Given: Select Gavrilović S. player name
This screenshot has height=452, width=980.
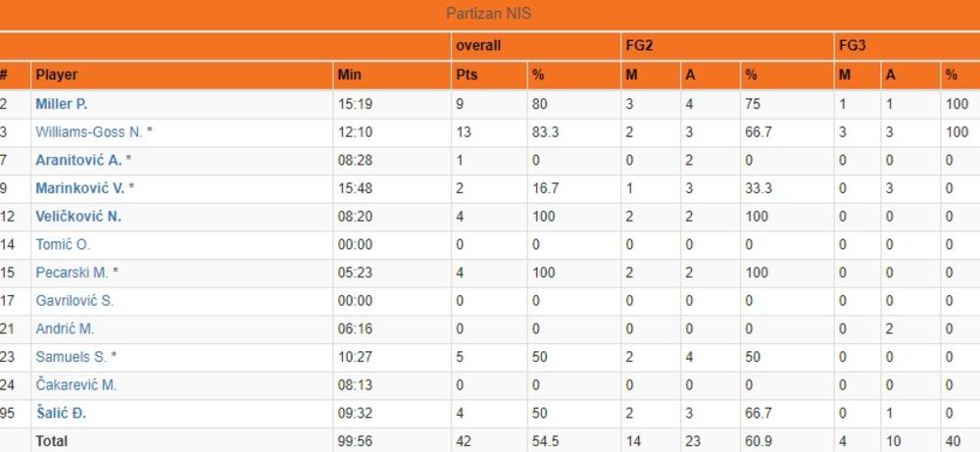Looking at the screenshot, I should pos(74,301).
